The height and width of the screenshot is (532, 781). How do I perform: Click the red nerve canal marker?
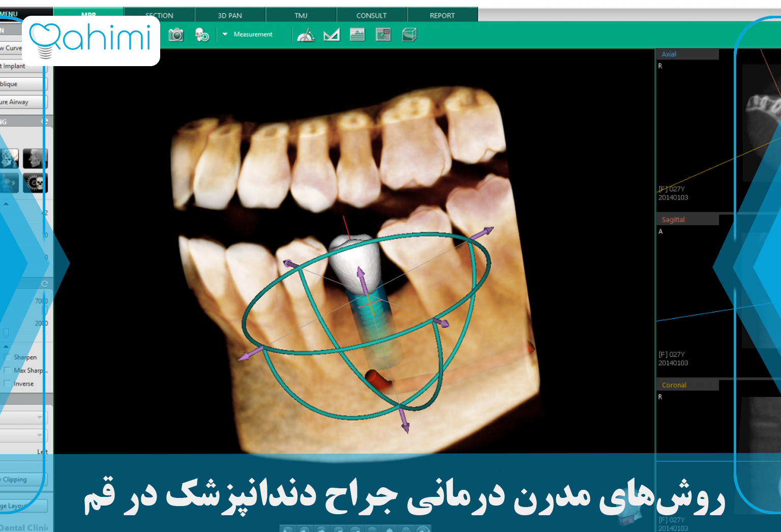pyautogui.click(x=377, y=380)
